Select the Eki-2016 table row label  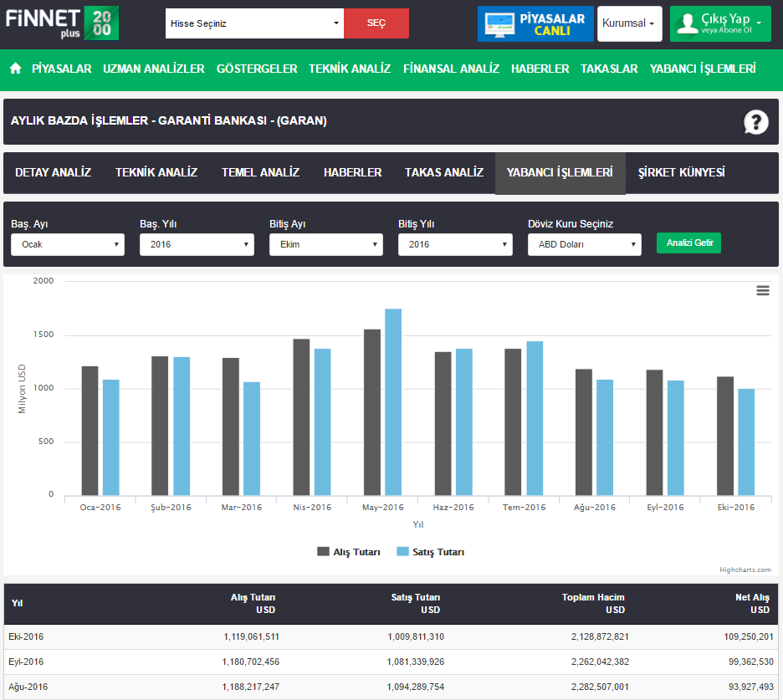click(26, 636)
